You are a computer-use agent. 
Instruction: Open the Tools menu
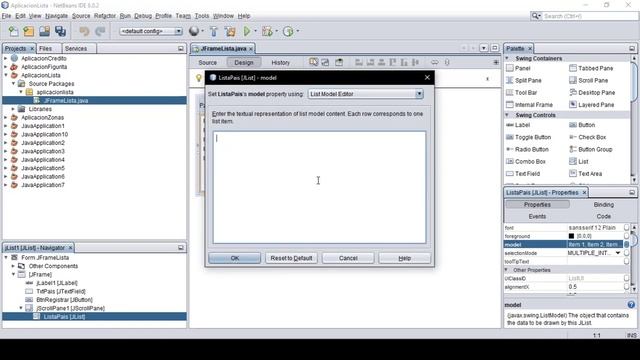[202, 16]
